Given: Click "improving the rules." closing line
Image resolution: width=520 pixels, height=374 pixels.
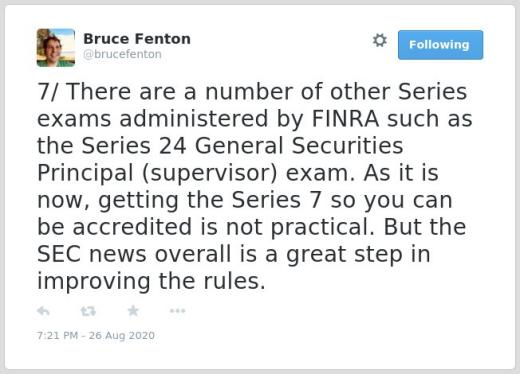Looking at the screenshot, I should tap(151, 282).
